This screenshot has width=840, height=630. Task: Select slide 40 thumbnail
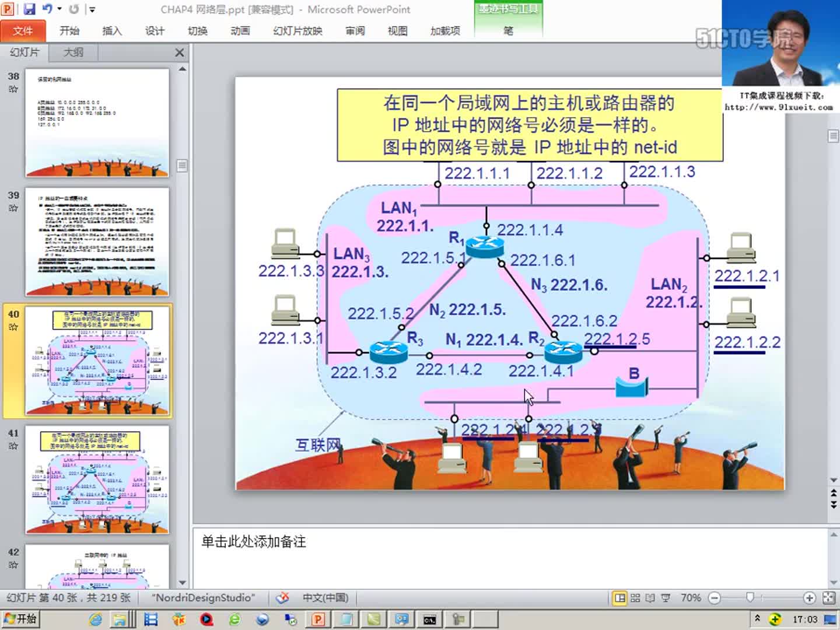click(97, 361)
